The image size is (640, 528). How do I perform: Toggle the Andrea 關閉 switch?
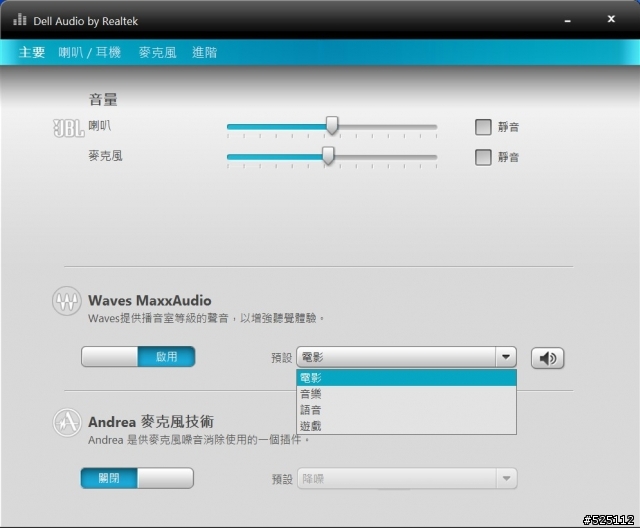[x=137, y=478]
